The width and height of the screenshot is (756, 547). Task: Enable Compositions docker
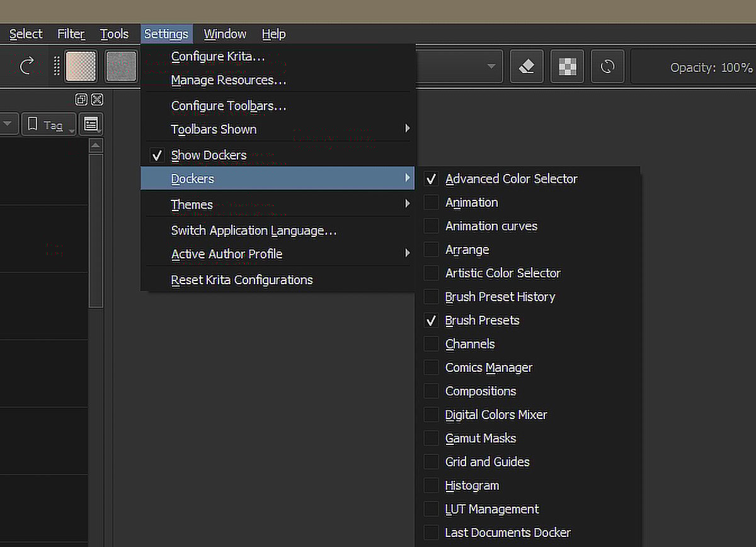tap(528, 391)
